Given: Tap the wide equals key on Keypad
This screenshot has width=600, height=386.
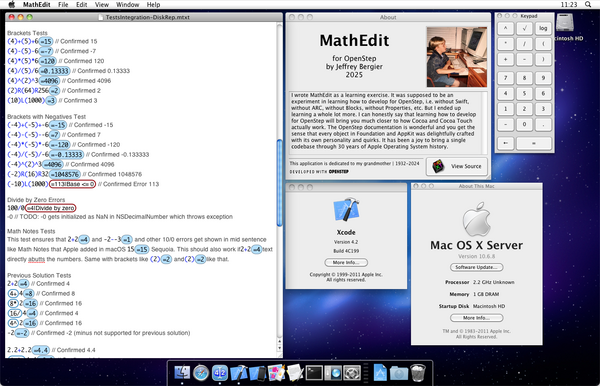Looking at the screenshot, I should coord(534,143).
